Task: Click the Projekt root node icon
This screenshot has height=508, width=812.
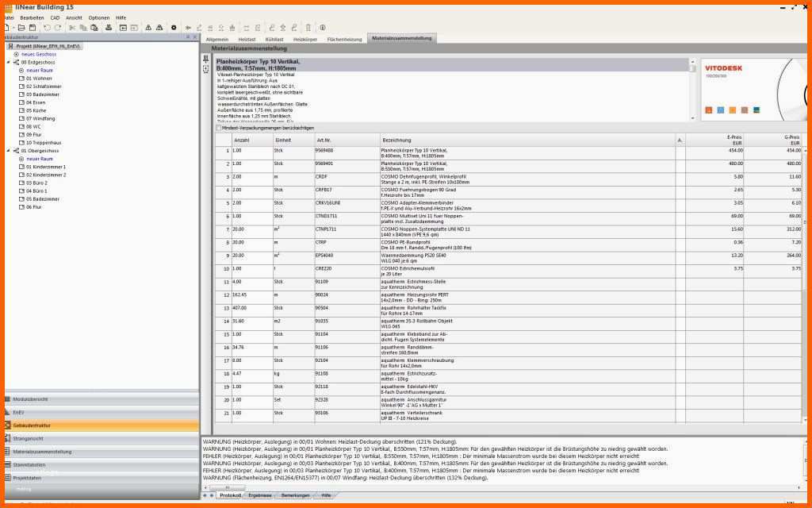Action: 11,46
